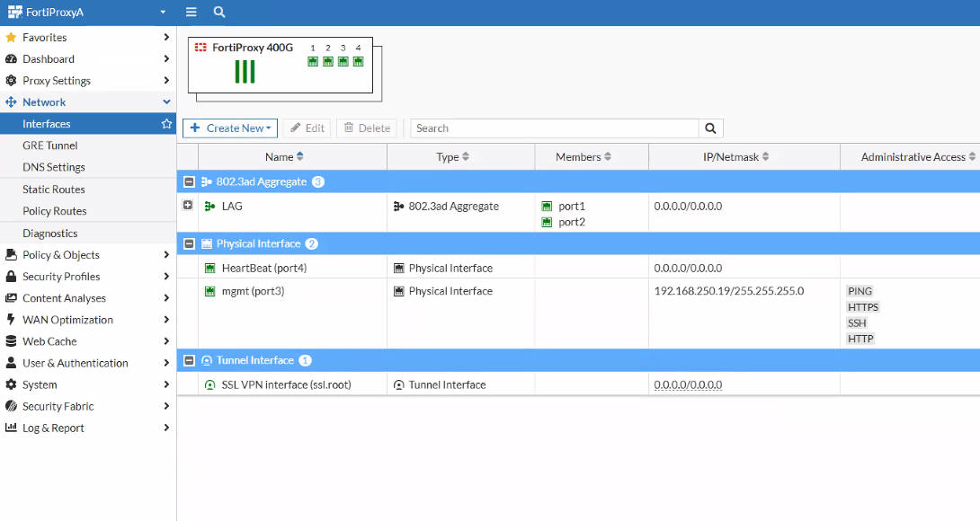Select the LAG interface row name
The height and width of the screenshot is (521, 980).
pos(232,206)
